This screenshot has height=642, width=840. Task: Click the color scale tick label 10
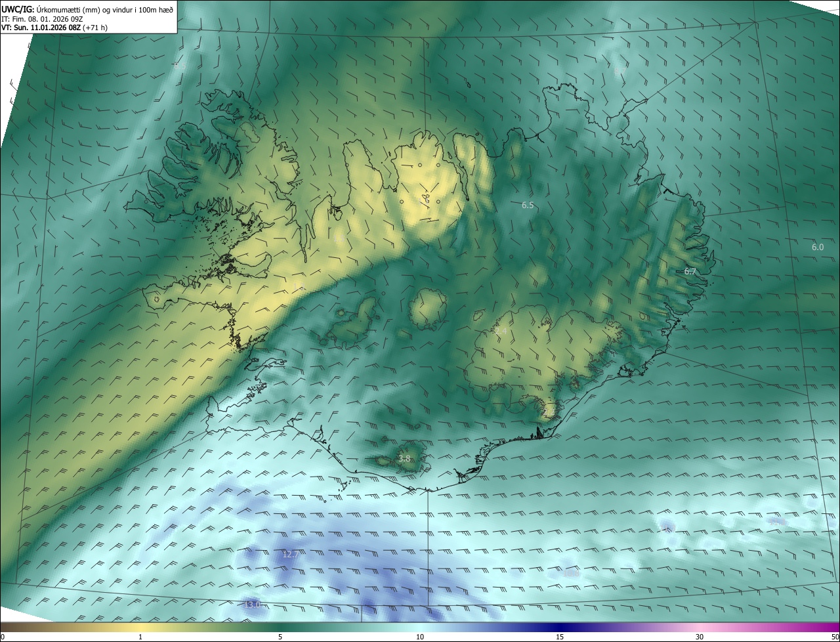[x=420, y=637]
